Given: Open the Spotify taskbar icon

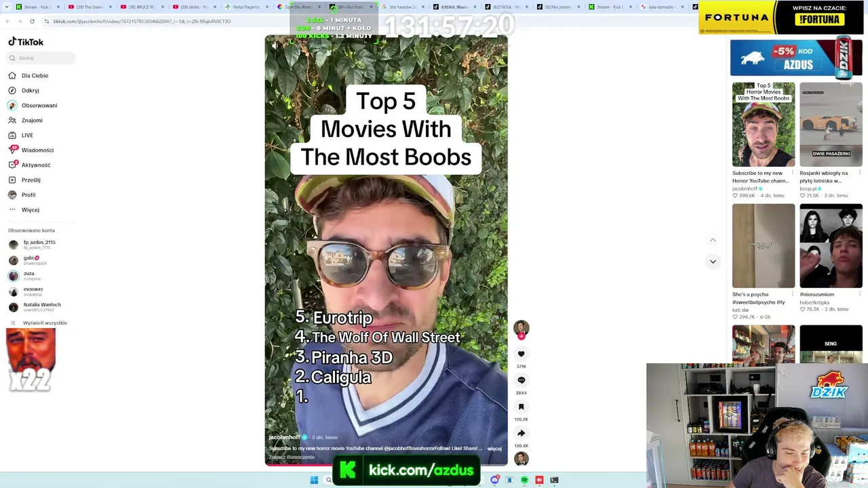Looking at the screenshot, I should (524, 480).
